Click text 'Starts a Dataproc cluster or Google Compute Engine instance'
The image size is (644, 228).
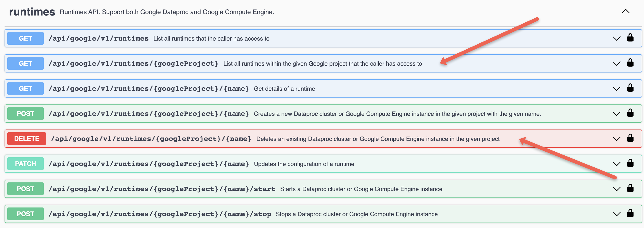(x=361, y=189)
